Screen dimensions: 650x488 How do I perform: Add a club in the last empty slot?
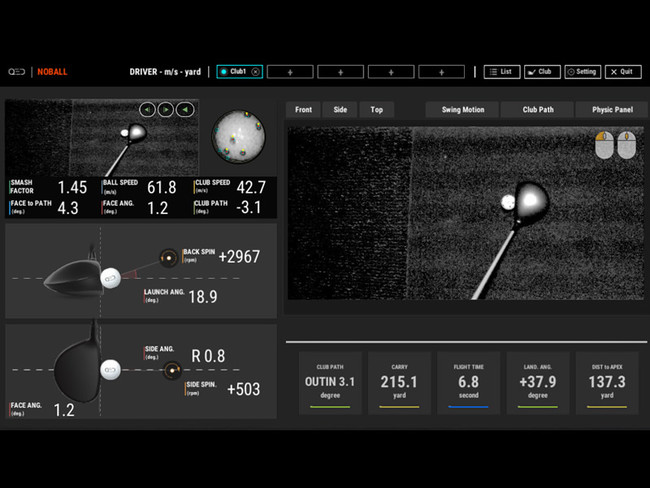[441, 72]
